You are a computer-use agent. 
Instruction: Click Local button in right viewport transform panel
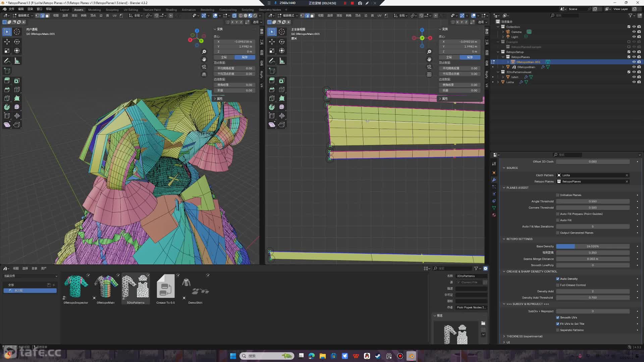click(x=470, y=57)
